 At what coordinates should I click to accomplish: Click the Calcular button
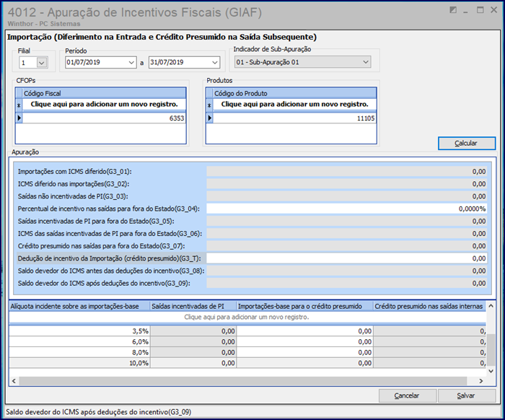(467, 144)
